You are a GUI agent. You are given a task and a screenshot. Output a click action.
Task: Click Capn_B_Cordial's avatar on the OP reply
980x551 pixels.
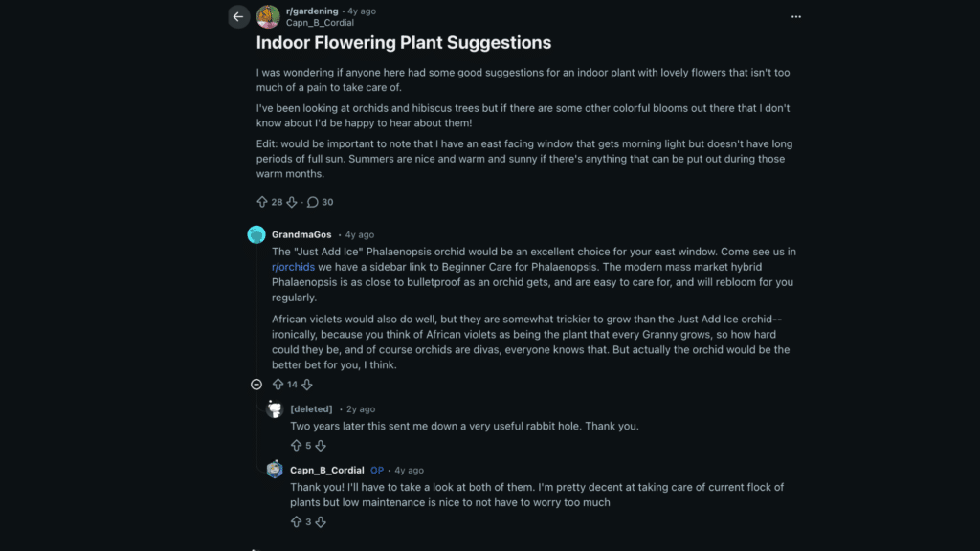274,470
